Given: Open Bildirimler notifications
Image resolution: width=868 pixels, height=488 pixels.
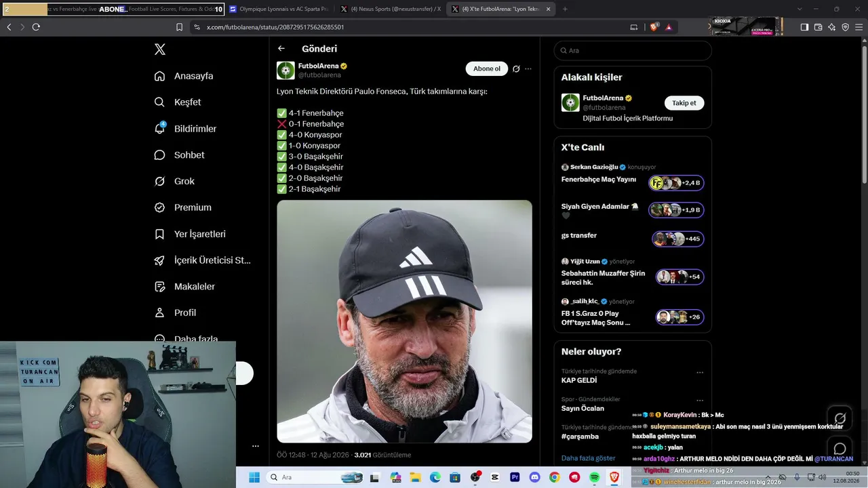Looking at the screenshot, I should pos(185,129).
